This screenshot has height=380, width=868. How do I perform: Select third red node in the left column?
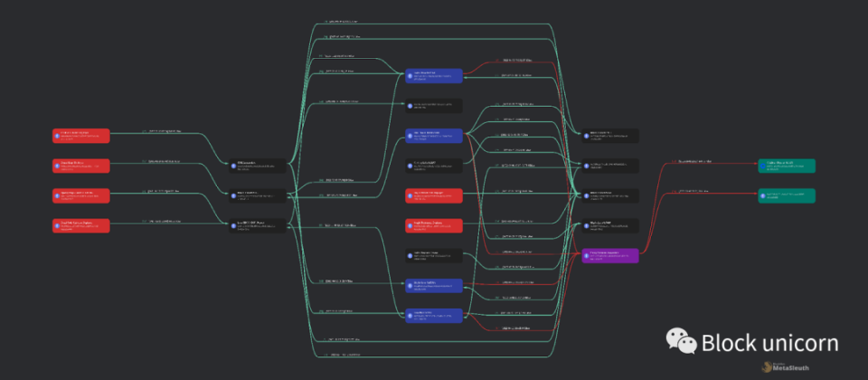(80, 195)
